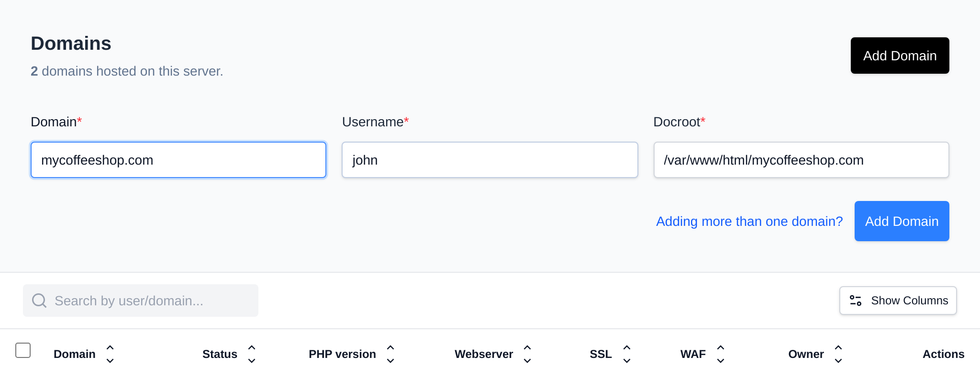Tick the select-all domains checkbox
980x379 pixels.
pos(23,350)
